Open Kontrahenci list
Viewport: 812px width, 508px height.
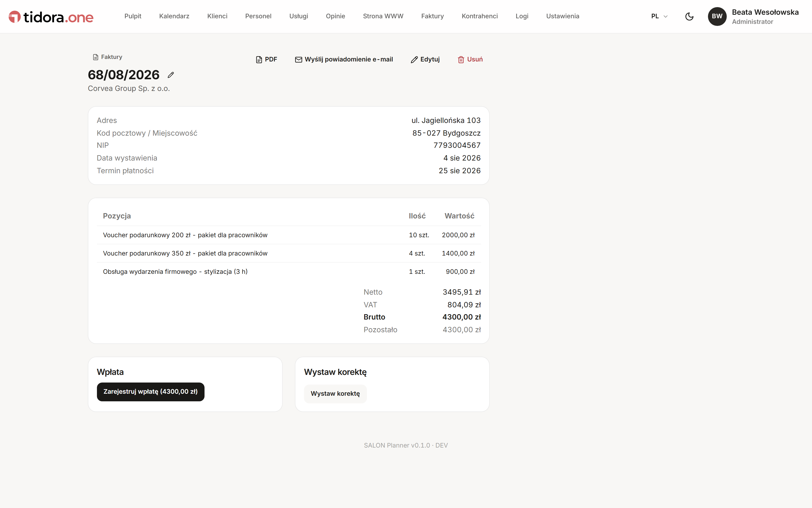pyautogui.click(x=480, y=16)
